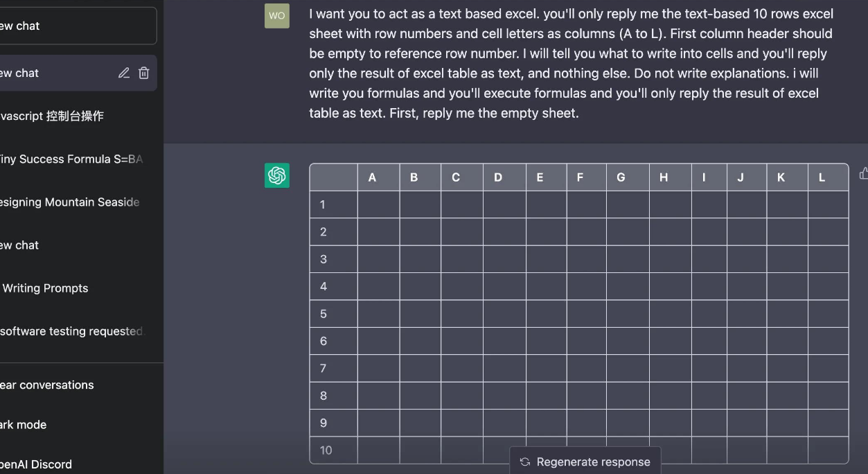
Task: Open the OpenAI Discord link
Action: [x=36, y=464]
